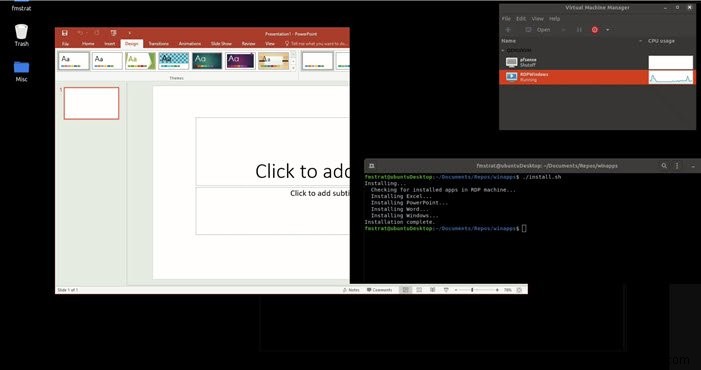701x370 pixels.
Task: Apply the tan Organic theme thumbnail
Action: pyautogui.click(x=274, y=61)
